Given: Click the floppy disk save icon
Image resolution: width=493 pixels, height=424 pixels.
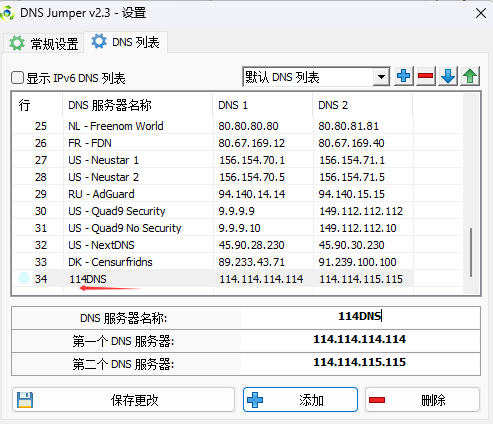Looking at the screenshot, I should point(25,400).
